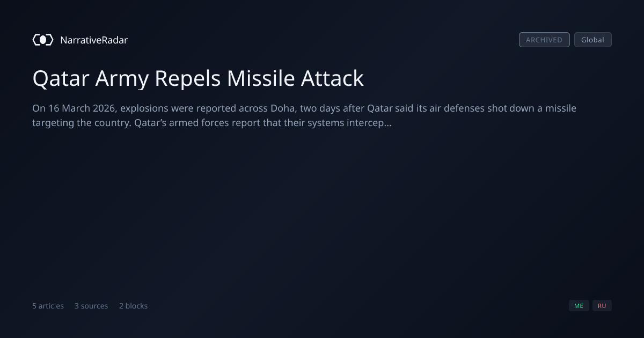Select the green ME block tag
This screenshot has width=644, height=338.
(579, 306)
